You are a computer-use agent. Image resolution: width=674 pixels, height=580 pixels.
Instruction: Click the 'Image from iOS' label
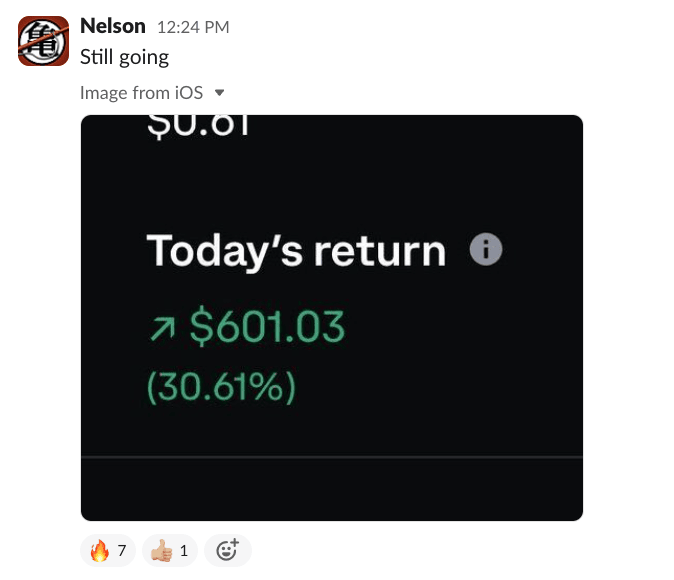[x=141, y=93]
